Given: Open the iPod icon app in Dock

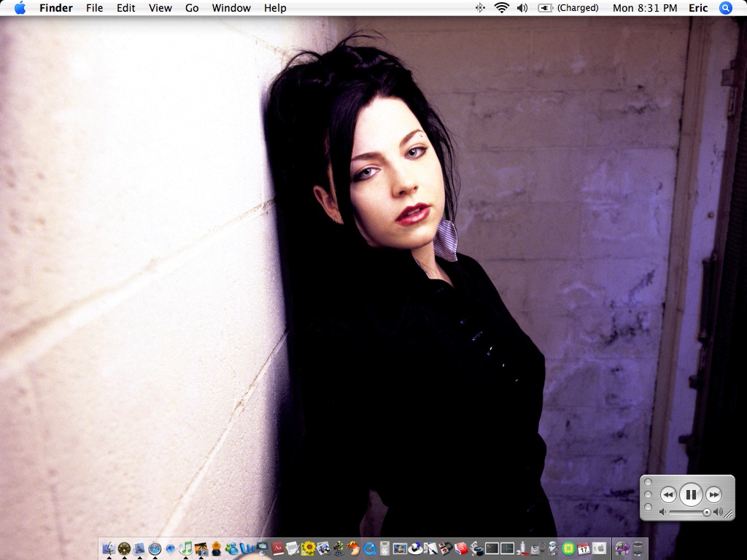Looking at the screenshot, I should (x=385, y=548).
